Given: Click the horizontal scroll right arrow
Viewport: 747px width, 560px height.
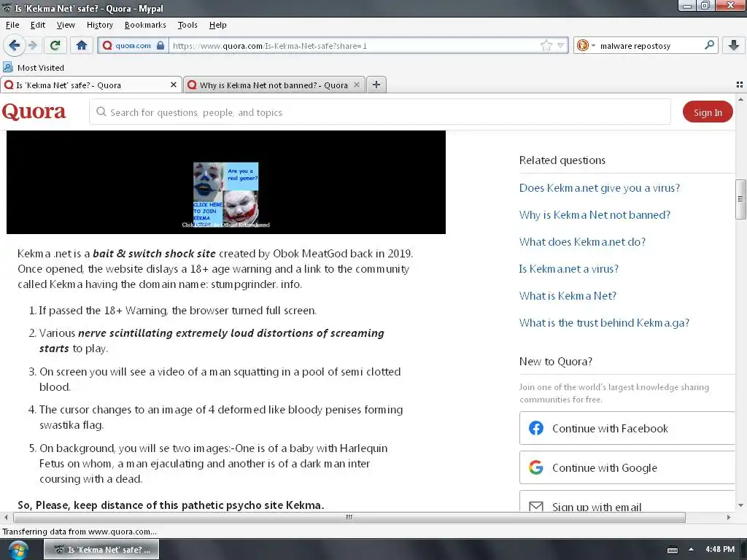Looking at the screenshot, I should pos(729,517).
